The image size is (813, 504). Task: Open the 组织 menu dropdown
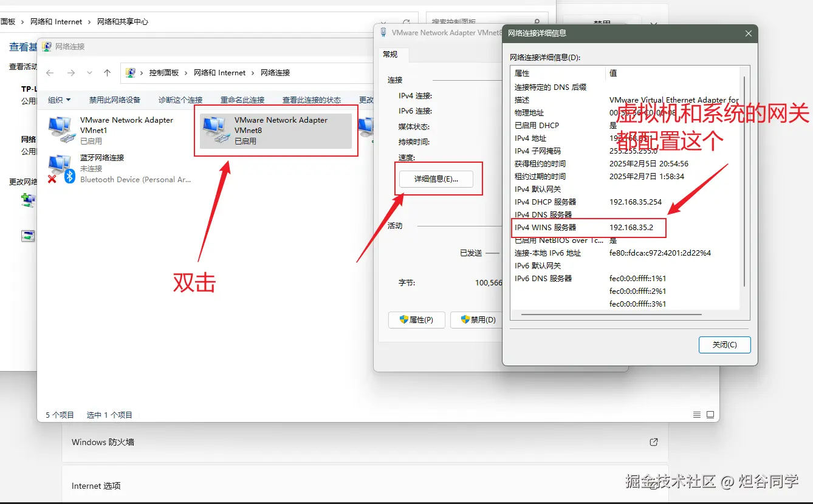(60, 100)
